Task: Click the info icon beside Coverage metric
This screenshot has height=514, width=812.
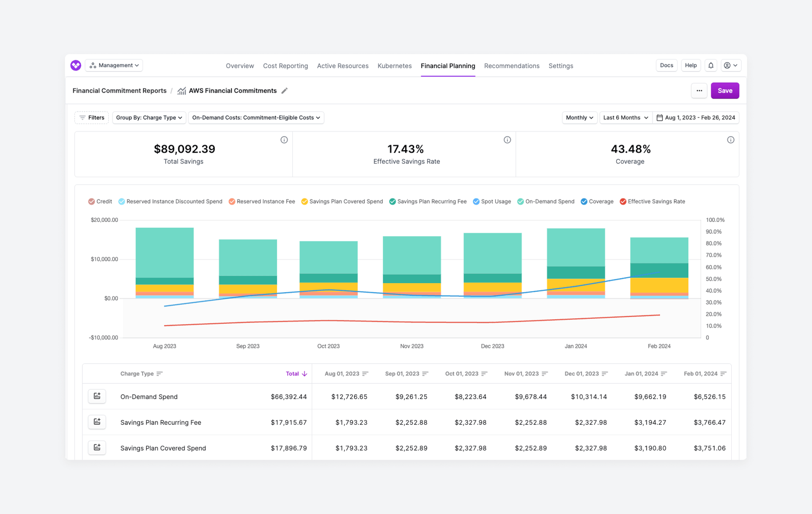Action: (x=730, y=139)
